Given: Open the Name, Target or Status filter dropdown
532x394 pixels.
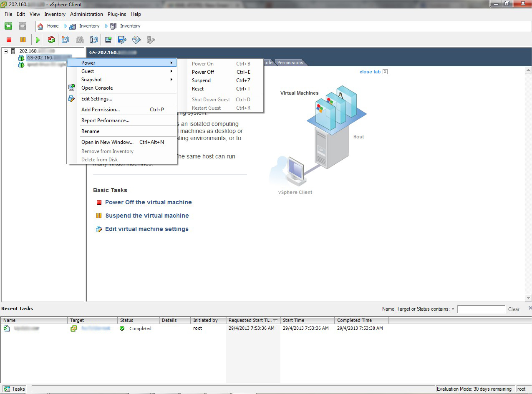Looking at the screenshot, I should click(419, 309).
